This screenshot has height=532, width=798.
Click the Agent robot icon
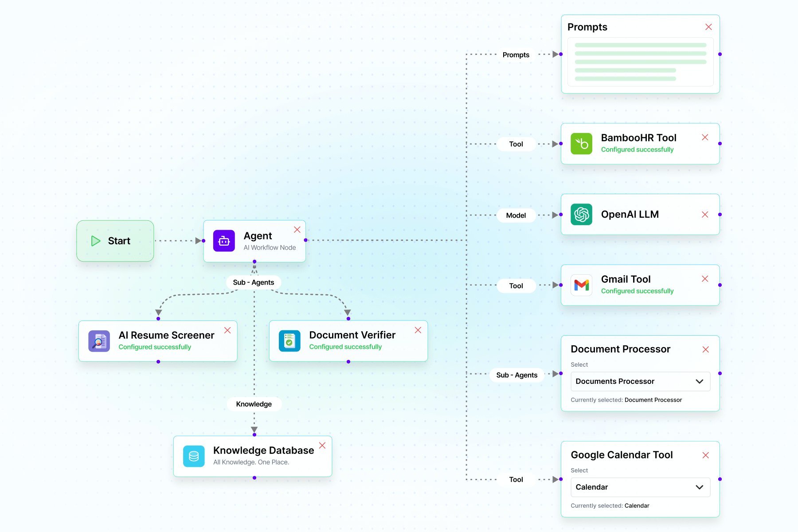point(224,241)
